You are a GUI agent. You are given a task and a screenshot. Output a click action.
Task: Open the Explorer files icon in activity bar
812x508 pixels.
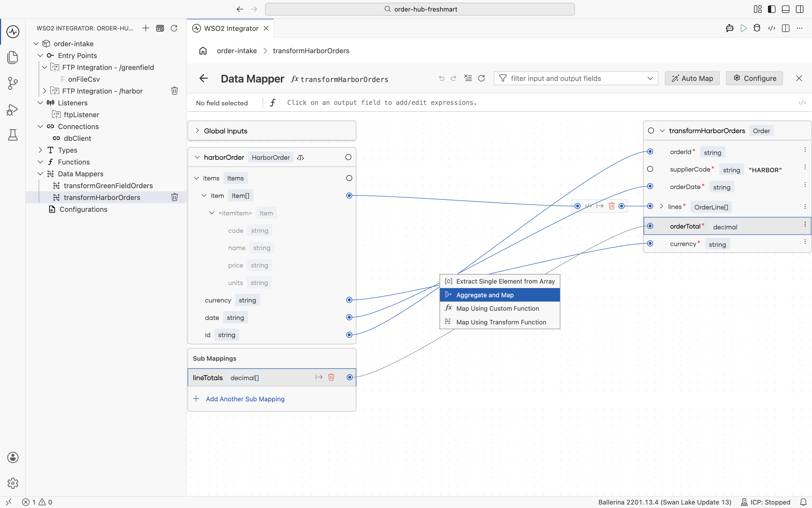click(13, 58)
